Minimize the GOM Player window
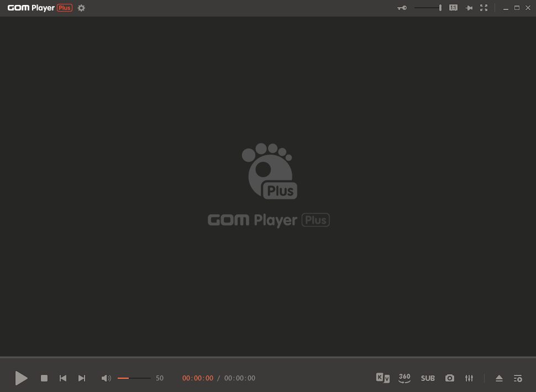The image size is (536, 392). tap(506, 8)
